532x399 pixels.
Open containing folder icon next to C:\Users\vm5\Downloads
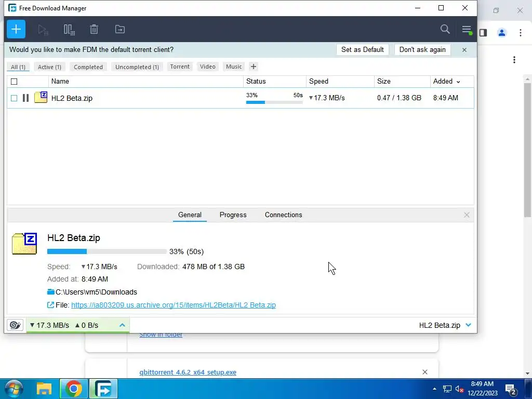51,292
